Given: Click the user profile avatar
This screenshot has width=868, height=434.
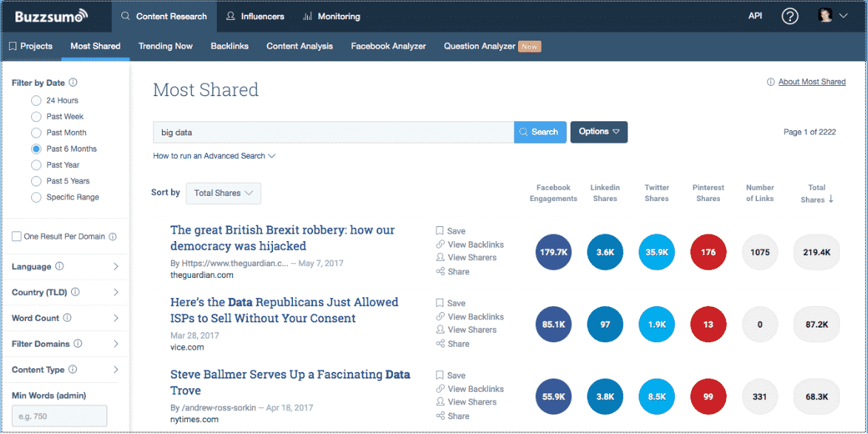Looking at the screenshot, I should pyautogui.click(x=825, y=16).
